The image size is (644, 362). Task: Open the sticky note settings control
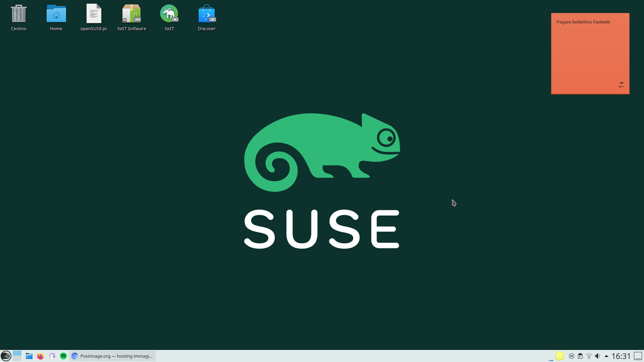tap(621, 84)
